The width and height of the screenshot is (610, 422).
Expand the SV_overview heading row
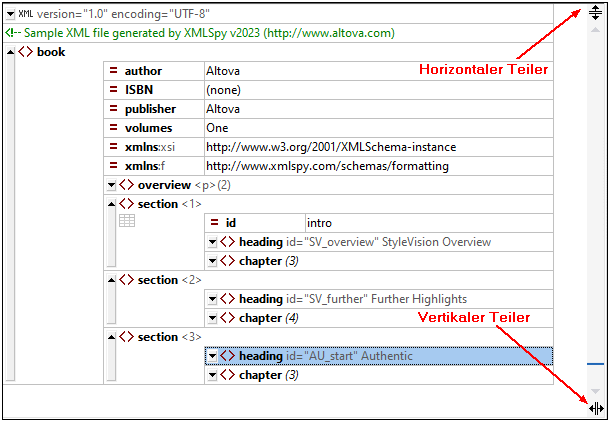click(212, 242)
